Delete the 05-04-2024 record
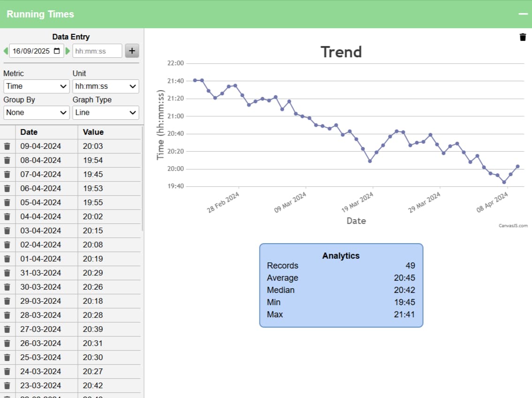The width and height of the screenshot is (532, 398). point(7,203)
